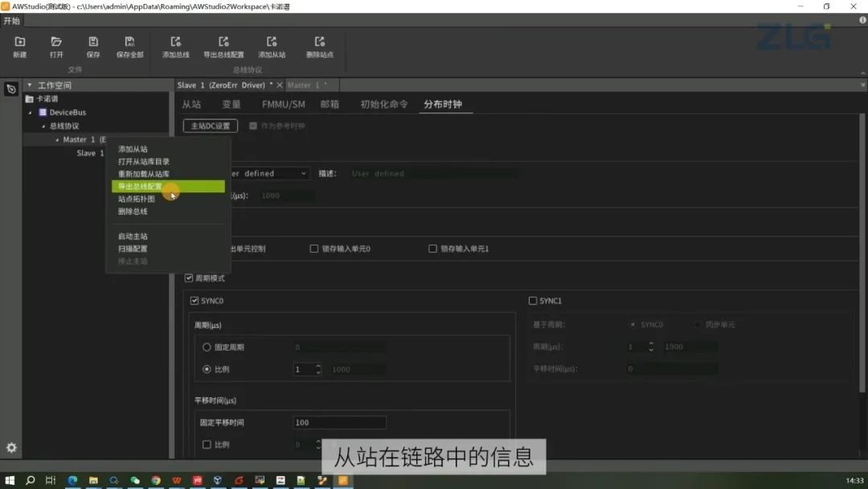
Task: Switch to the 邮箱 tab
Action: click(330, 104)
